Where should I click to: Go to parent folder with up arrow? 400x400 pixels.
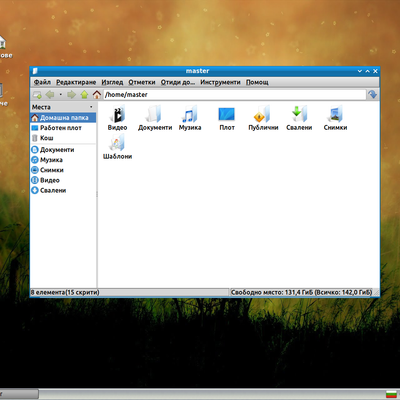(84, 95)
